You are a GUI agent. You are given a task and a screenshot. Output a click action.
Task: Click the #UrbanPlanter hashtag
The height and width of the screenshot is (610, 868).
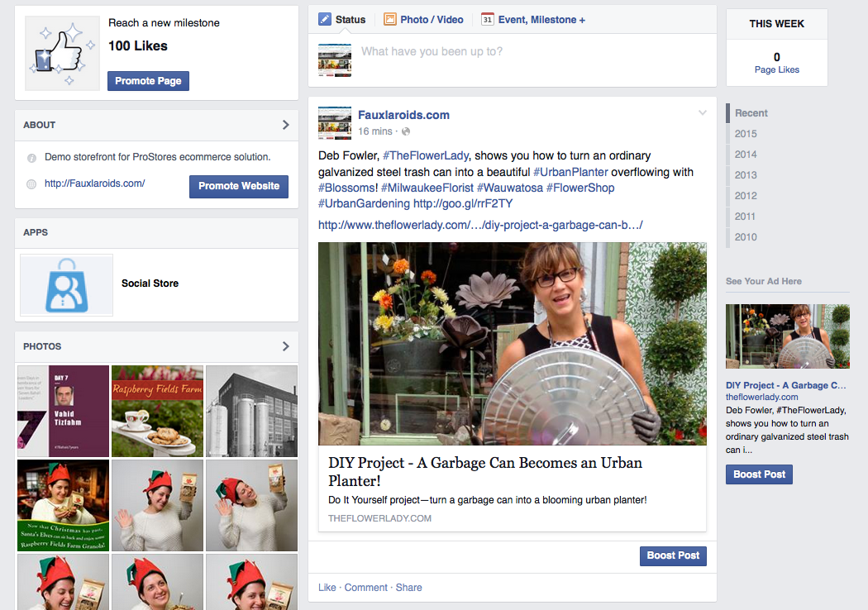click(570, 172)
